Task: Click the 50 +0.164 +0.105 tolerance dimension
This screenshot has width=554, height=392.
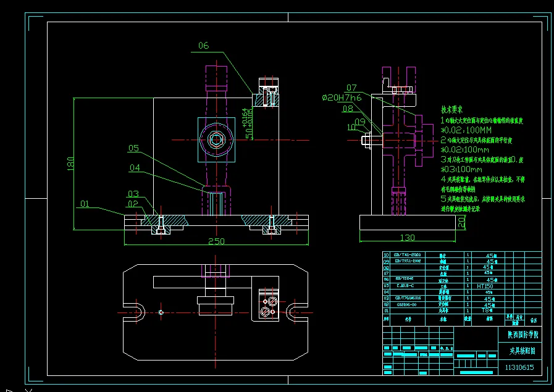Action: 247,123
